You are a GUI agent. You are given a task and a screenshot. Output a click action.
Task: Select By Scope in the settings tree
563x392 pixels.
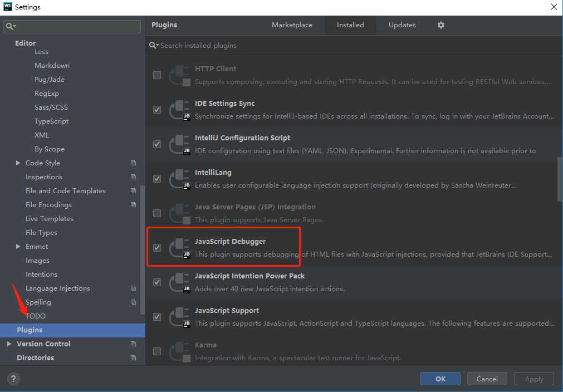(x=50, y=149)
